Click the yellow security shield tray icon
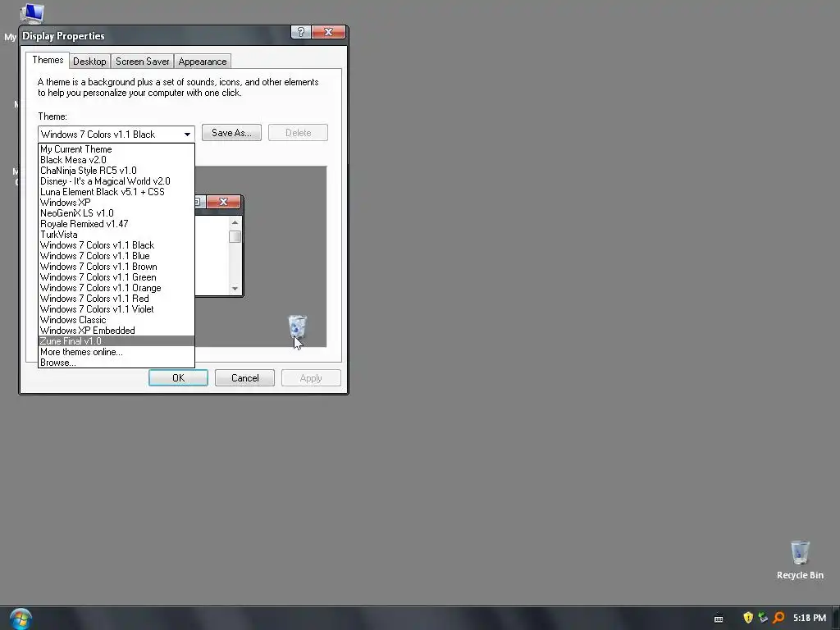Screen dimensions: 840x630 pos(748,618)
